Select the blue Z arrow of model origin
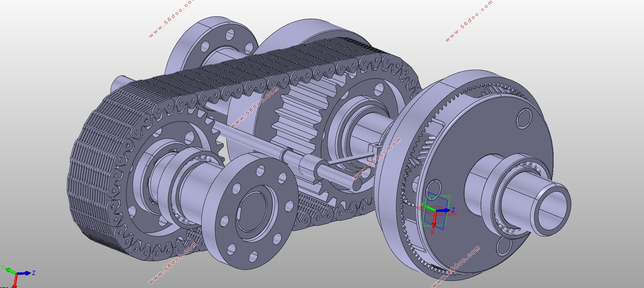Viewport: 644px width, 288px height. point(443,210)
